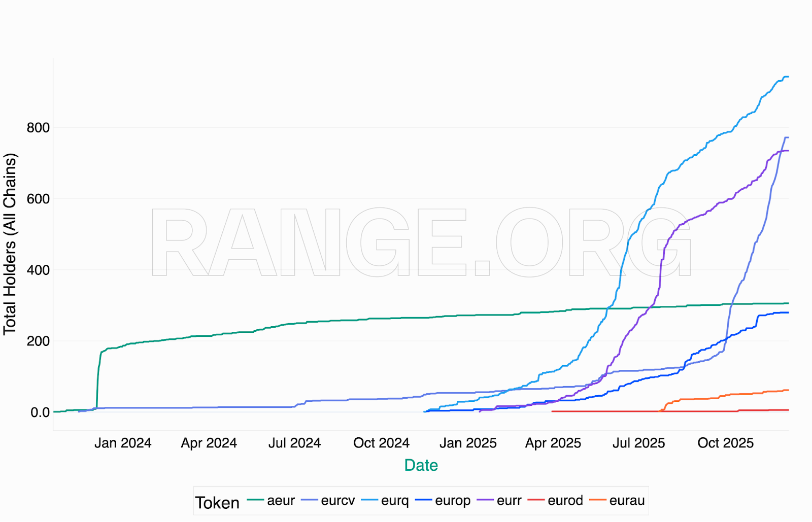Click the red eurod legend line swatch
This screenshot has width=812, height=522.
pos(536,501)
